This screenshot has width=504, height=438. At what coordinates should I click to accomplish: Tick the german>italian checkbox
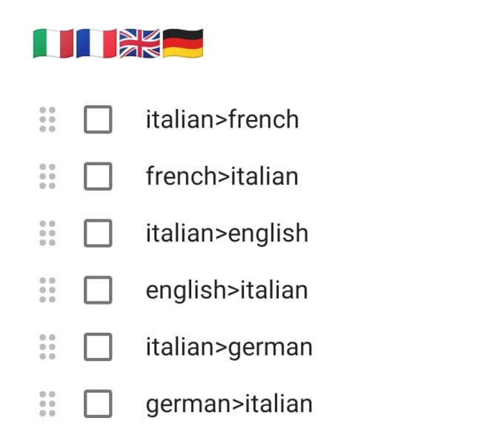(98, 404)
